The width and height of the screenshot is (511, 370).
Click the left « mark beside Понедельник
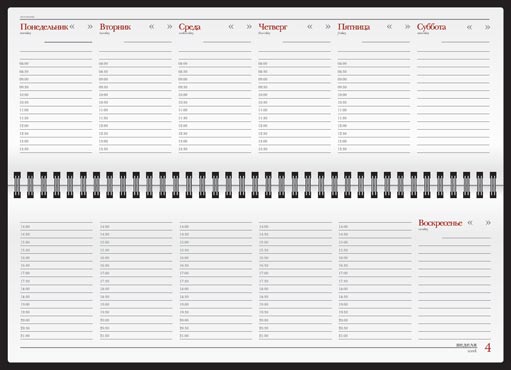pos(72,27)
